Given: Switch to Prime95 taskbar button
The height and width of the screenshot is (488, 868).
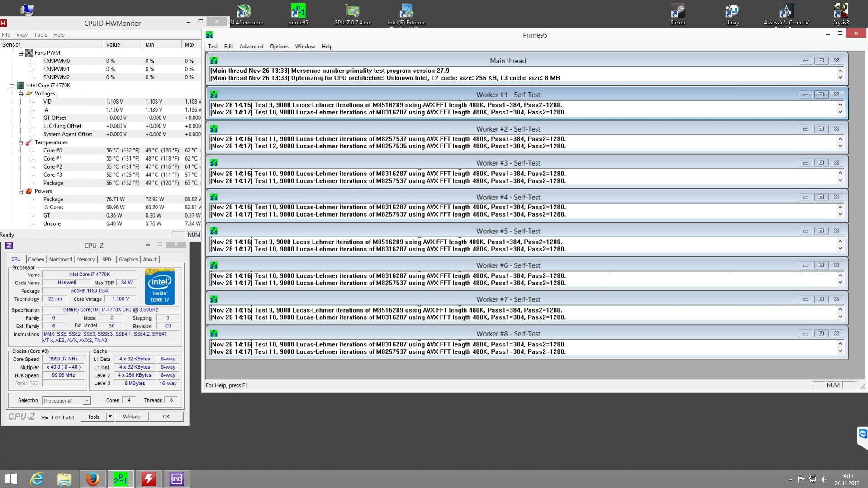Looking at the screenshot, I should (x=120, y=479).
